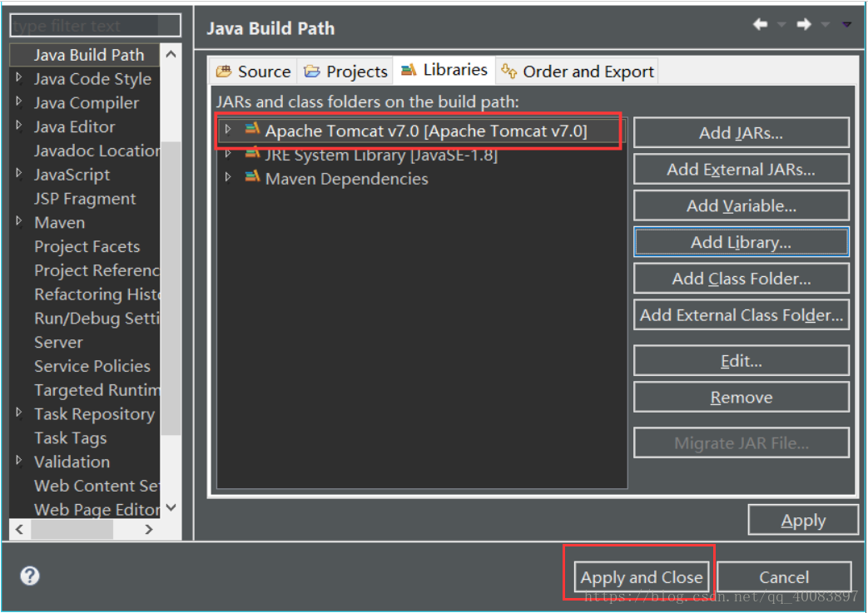Expand the Maven category

point(19,221)
